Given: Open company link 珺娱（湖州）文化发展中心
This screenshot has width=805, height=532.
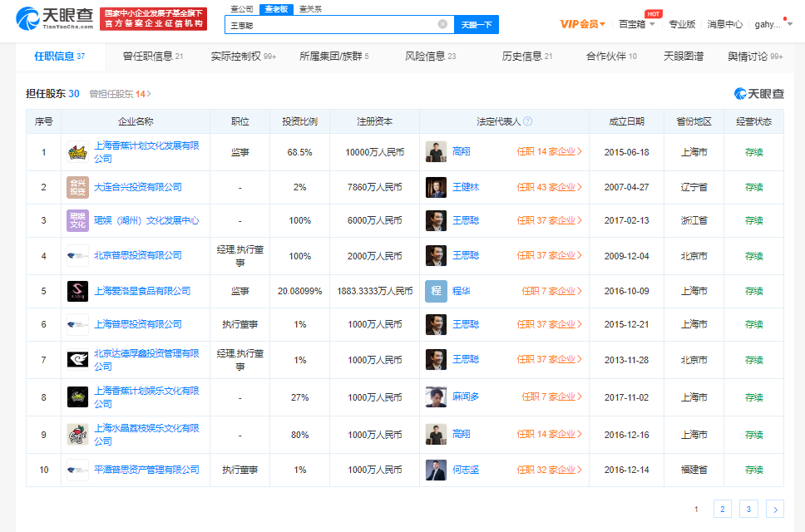Looking at the screenshot, I should 146,220.
